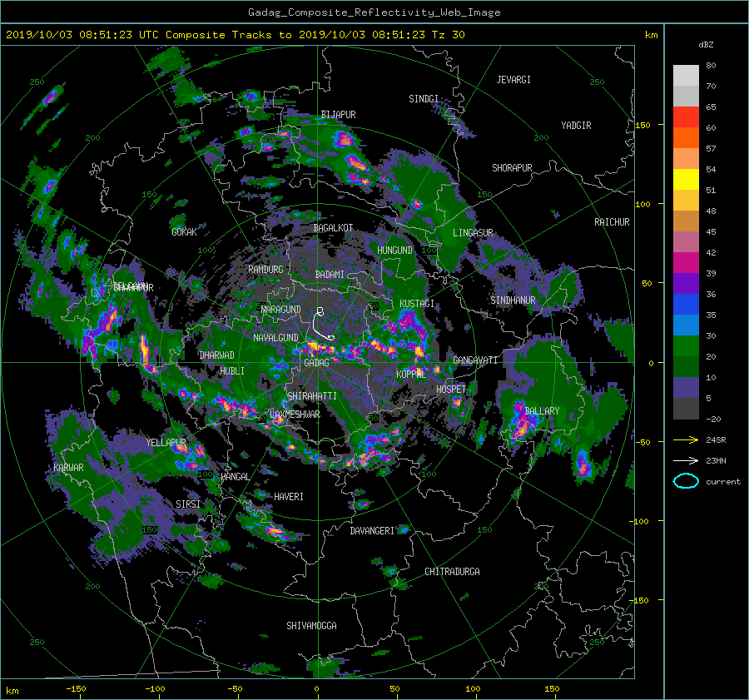Image resolution: width=749 pixels, height=700 pixels.
Task: Click the HUNGUND city label
Action: pos(394,251)
